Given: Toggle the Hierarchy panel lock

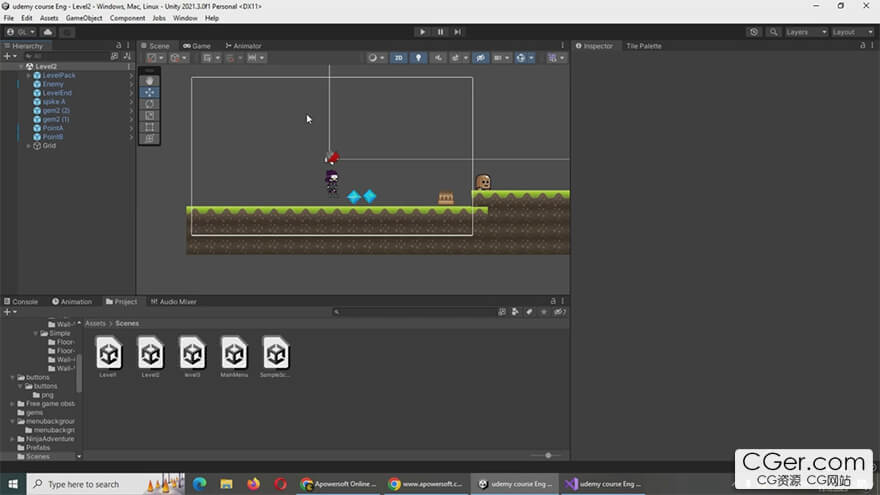Looking at the screenshot, I should pyautogui.click(x=118, y=45).
